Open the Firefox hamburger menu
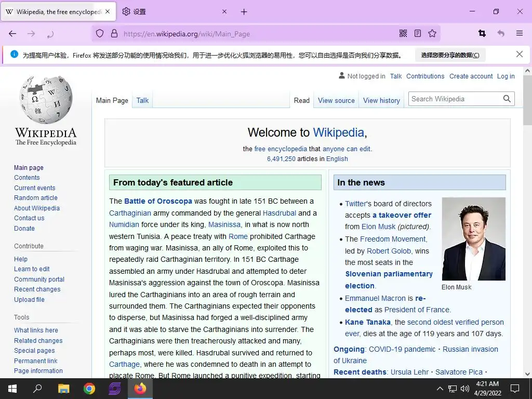Screen dimensions: 532x399 pyautogui.click(x=520, y=33)
